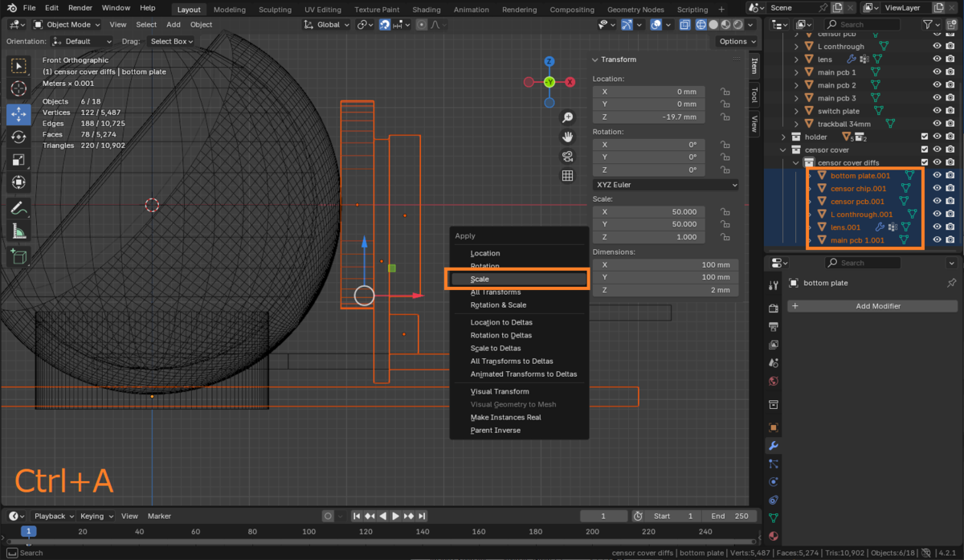Select the Add Cube tool
This screenshot has width=964, height=560.
coord(18,257)
